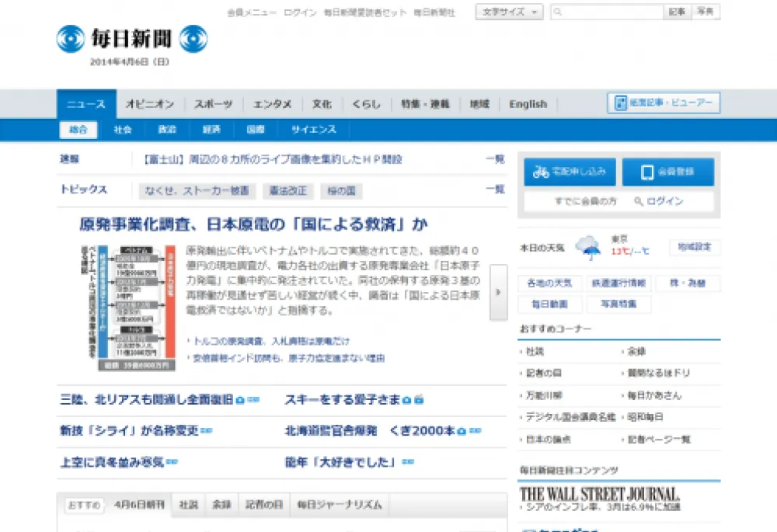Switch to the English edition tab
The image size is (777, 532).
tap(528, 104)
